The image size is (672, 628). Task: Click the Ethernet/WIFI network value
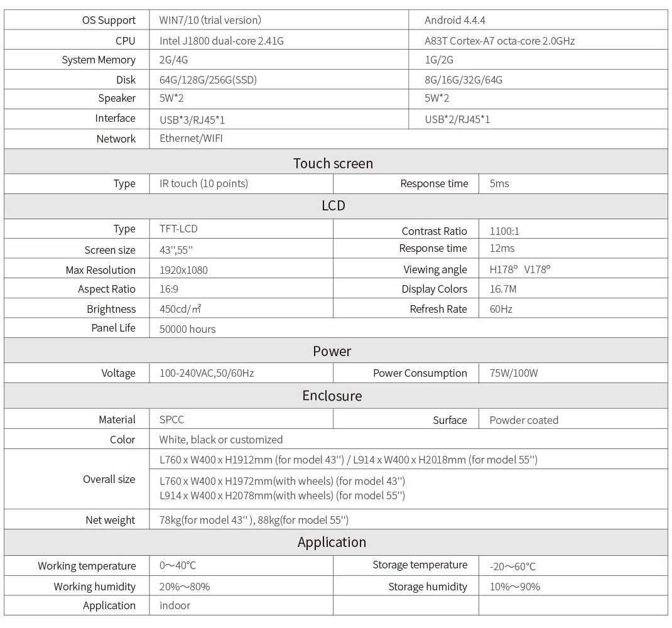tap(191, 138)
